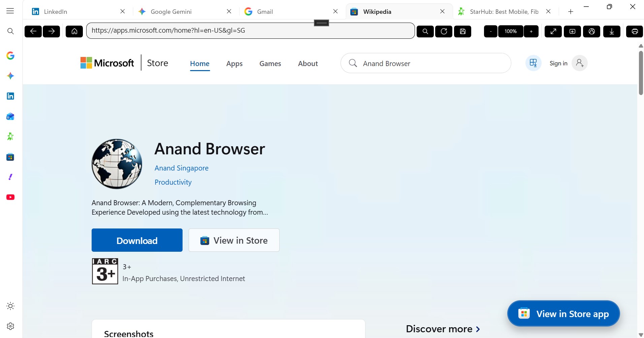The image size is (644, 338).
Task: Open the hamburger menu in the sidebar
Action: tap(10, 11)
